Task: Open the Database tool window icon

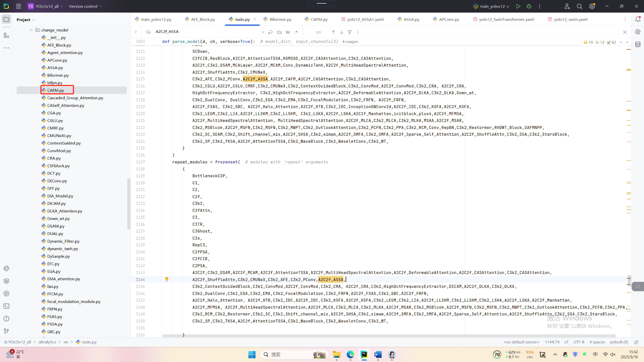Action: [x=638, y=44]
